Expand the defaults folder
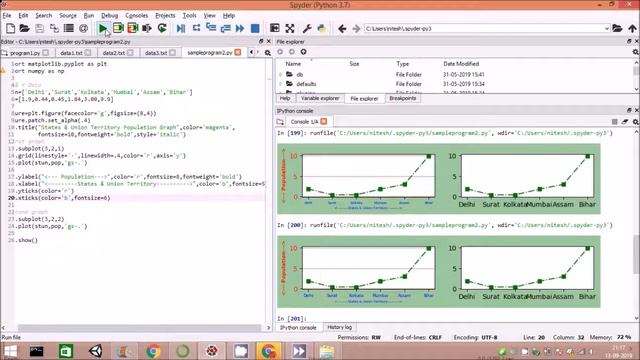Viewport: 640px width, 360px height. (x=280, y=84)
